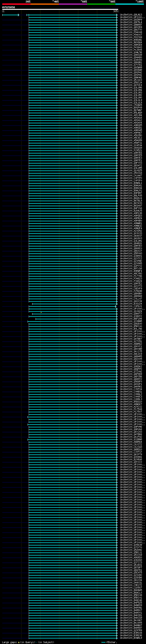This screenshot has height=644, width=146.
Task: Open hit UniRef100_Q8W4H7
Action: point(131,25)
